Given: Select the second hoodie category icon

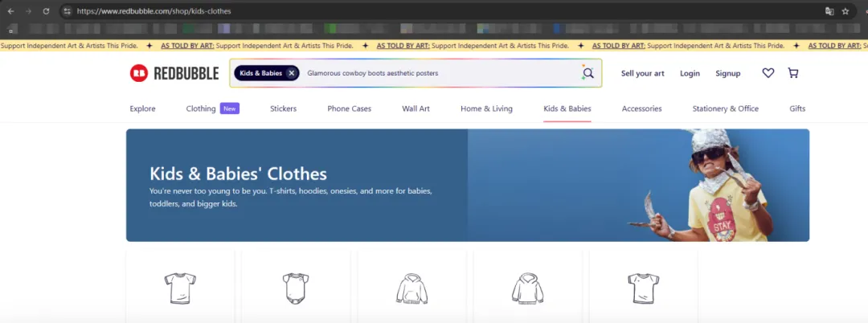Looking at the screenshot, I should tap(527, 288).
